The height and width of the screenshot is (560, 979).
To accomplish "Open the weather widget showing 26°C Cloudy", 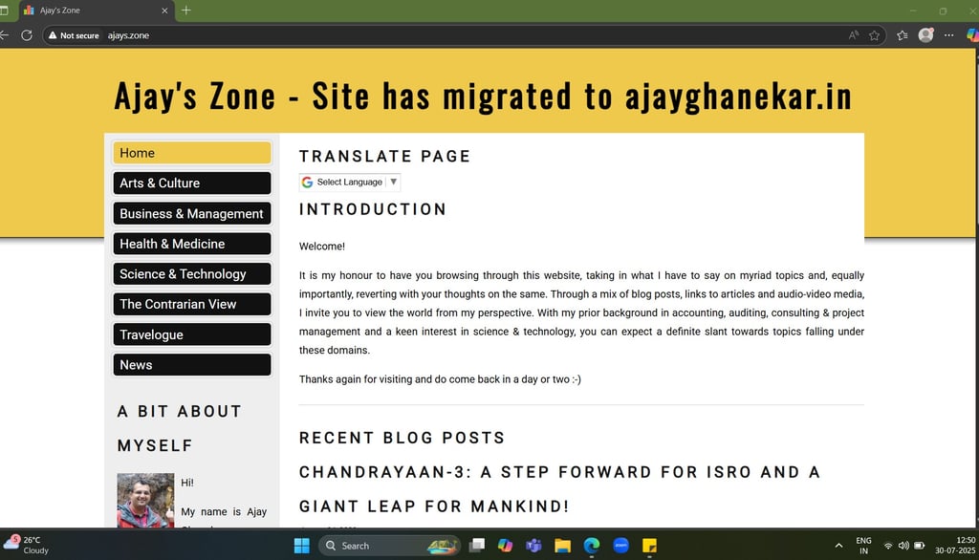I will (26, 545).
